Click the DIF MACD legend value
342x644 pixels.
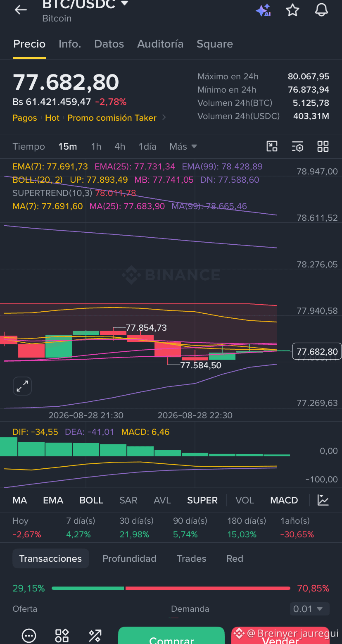[35, 432]
